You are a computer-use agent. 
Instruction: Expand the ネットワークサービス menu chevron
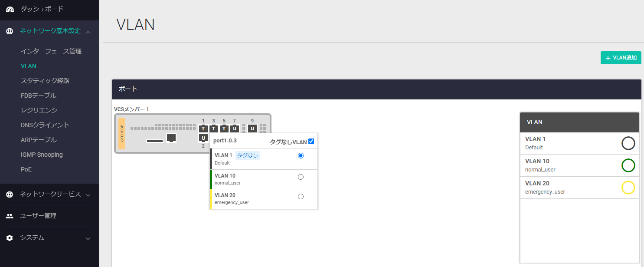click(x=88, y=194)
